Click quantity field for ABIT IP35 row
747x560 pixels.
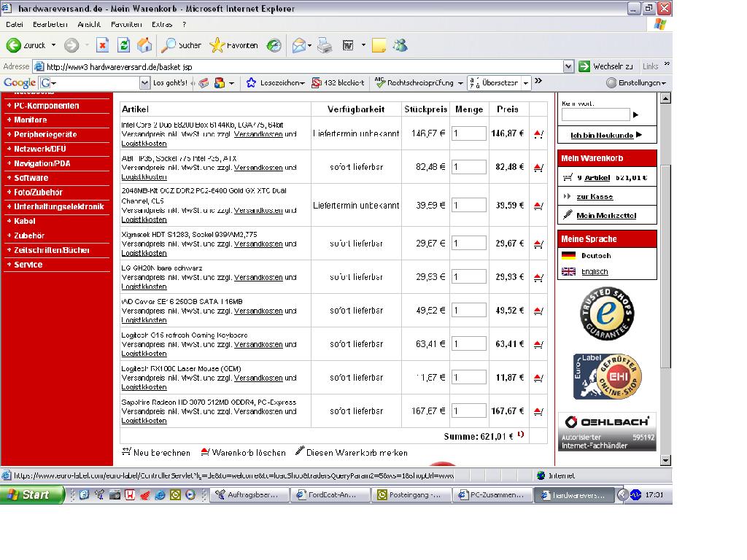pos(469,167)
